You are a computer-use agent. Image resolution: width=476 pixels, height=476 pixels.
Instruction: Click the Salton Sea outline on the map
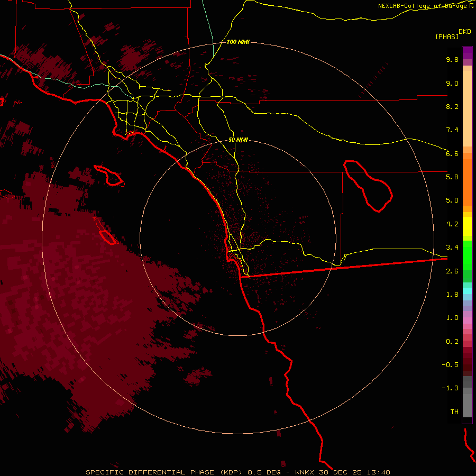click(x=368, y=186)
